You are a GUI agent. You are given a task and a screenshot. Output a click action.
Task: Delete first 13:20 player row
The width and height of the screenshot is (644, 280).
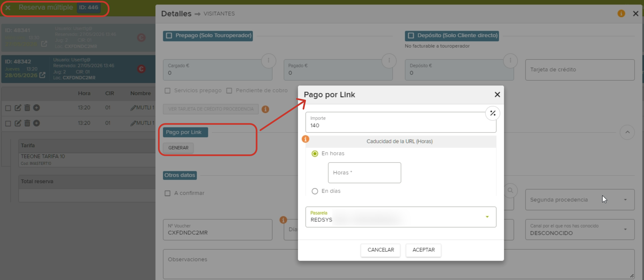(27, 108)
